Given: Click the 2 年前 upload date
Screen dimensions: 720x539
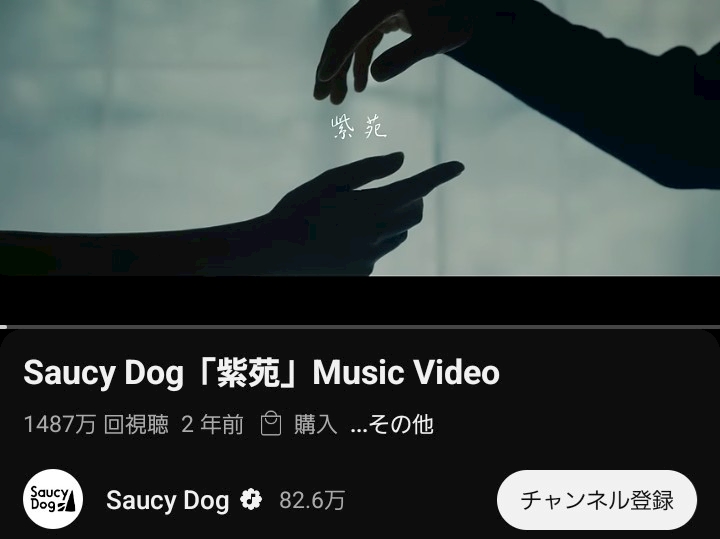Looking at the screenshot, I should 212,424.
